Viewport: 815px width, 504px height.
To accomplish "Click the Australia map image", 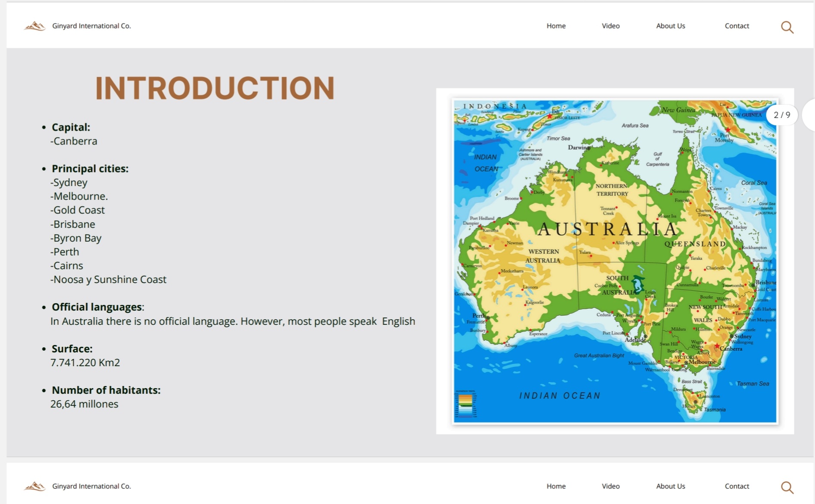I will 615,261.
